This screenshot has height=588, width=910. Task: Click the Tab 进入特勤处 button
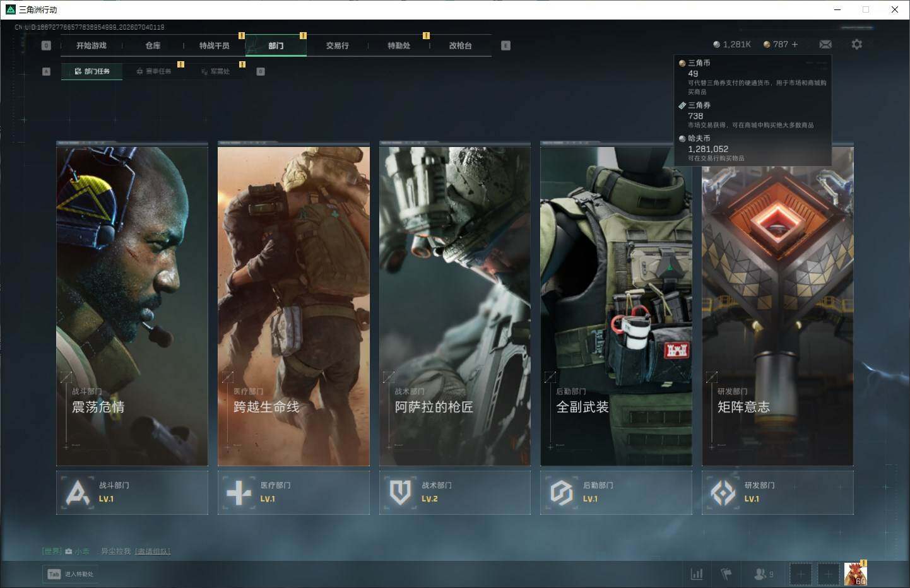coord(71,574)
